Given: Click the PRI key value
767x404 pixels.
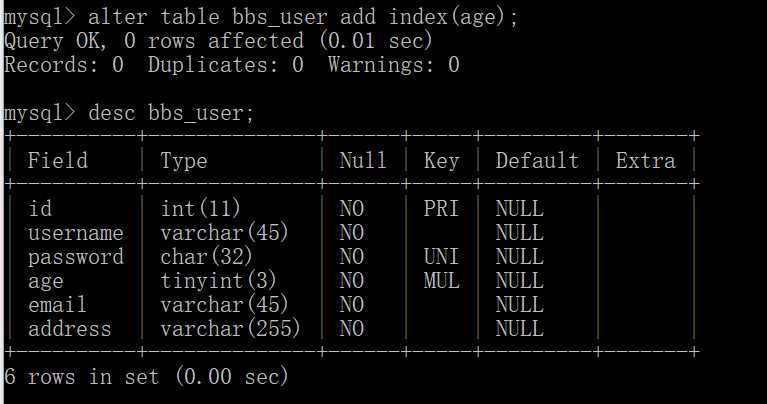Looking at the screenshot, I should 441,208.
